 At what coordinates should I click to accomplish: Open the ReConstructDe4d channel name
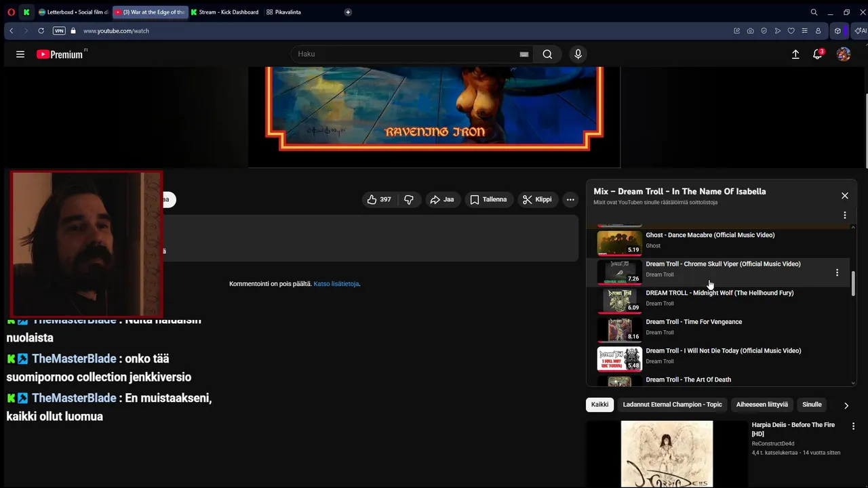point(772,444)
